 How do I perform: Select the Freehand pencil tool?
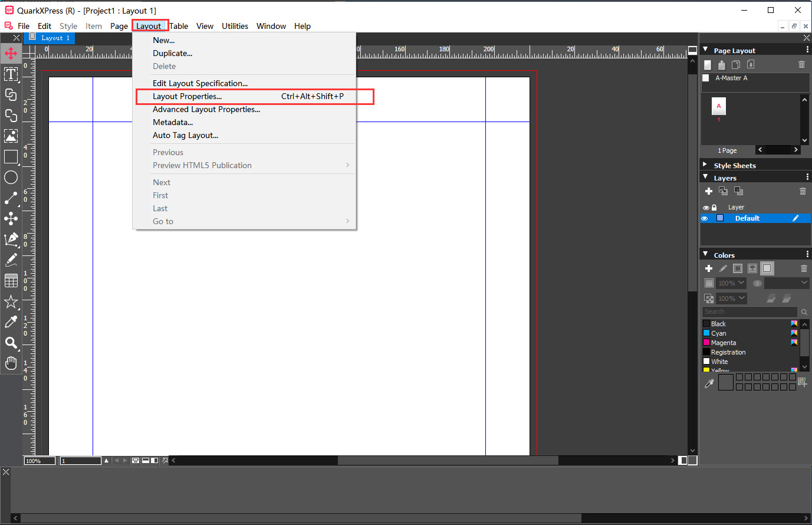click(11, 260)
